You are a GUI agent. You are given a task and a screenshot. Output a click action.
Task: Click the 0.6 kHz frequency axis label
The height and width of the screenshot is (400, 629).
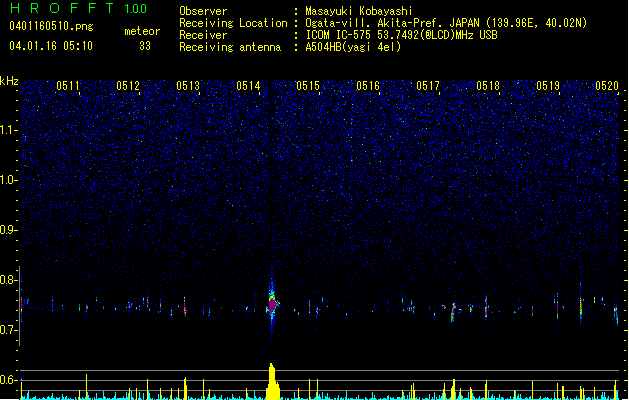point(8,380)
